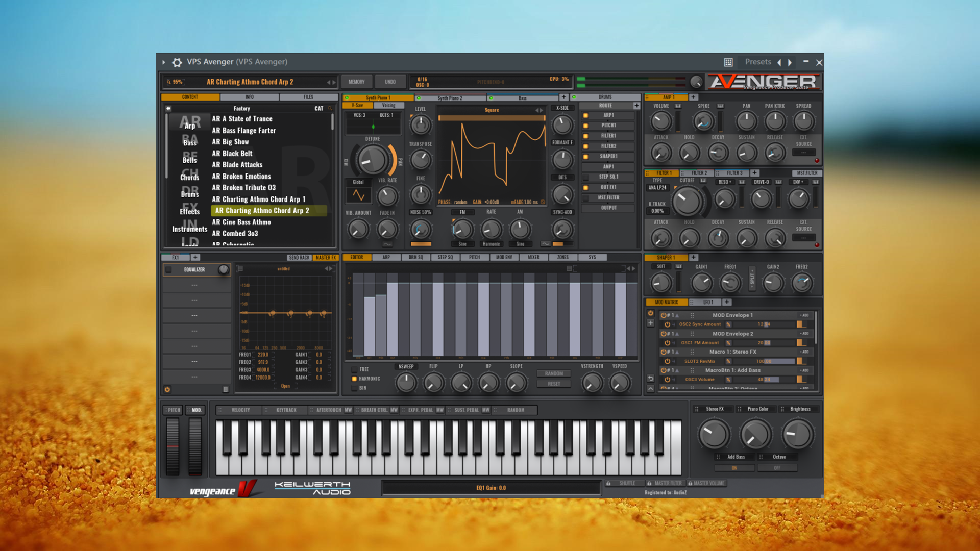The width and height of the screenshot is (980, 551).
Task: Open the RATE Harmonic selector
Action: 491,244
